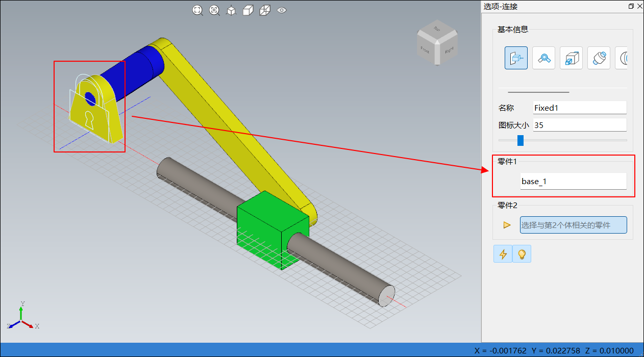Click the 零件2 part selection field

[x=573, y=225]
